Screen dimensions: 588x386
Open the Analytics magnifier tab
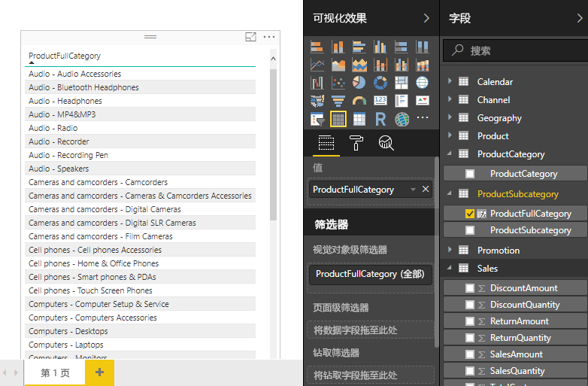coord(386,143)
